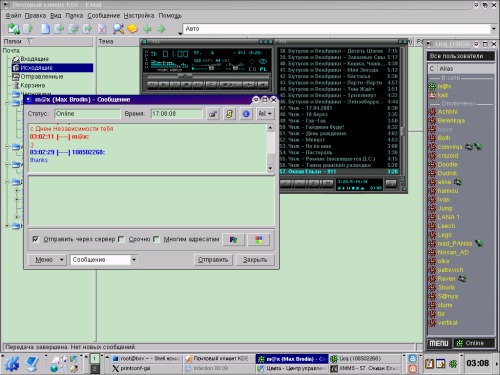Show user info with blue 'i' icon
Viewport: 500px width, 375px height.
[x=246, y=114]
